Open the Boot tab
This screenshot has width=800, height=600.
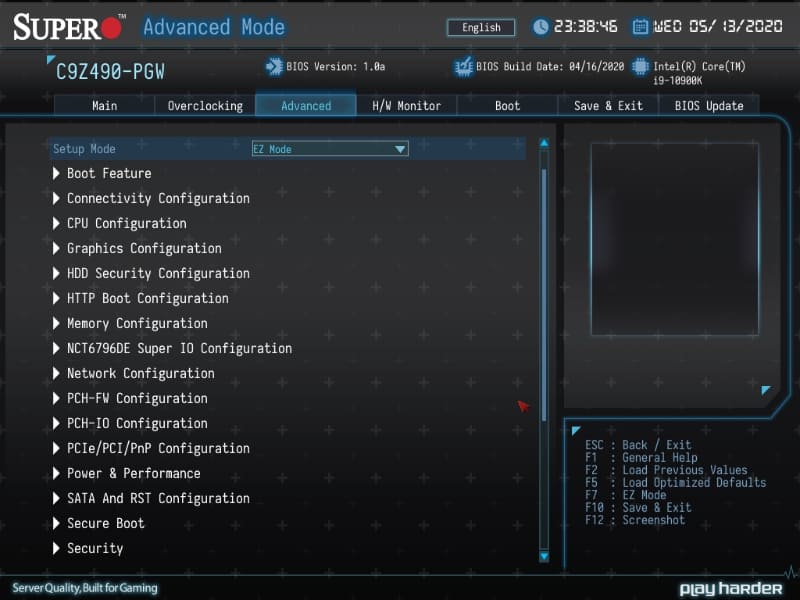[507, 105]
